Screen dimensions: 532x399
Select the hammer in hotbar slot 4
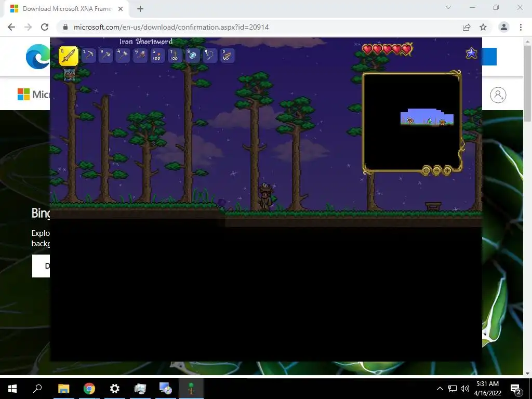(x=123, y=55)
